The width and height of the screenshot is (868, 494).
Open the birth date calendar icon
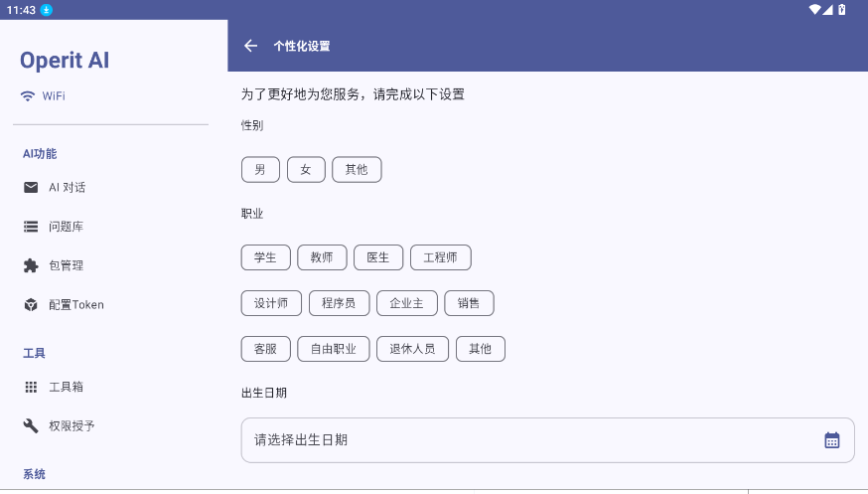coord(831,440)
